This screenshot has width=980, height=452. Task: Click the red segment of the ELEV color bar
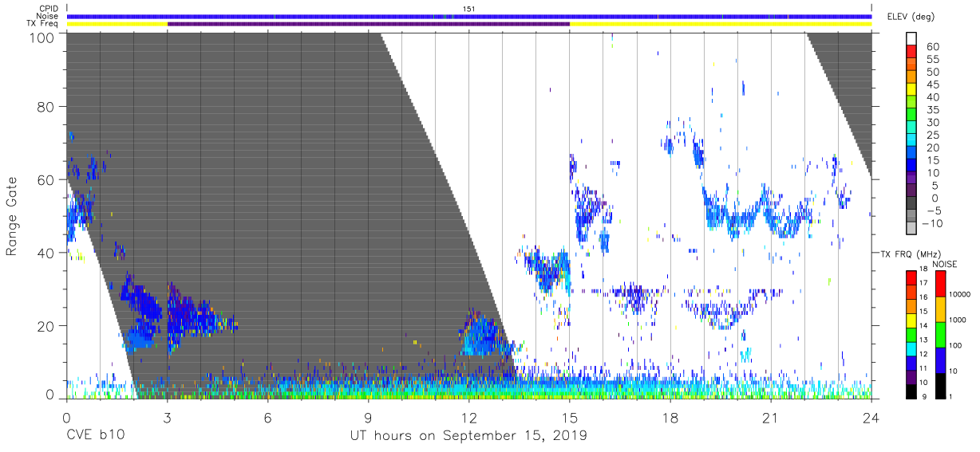[911, 52]
